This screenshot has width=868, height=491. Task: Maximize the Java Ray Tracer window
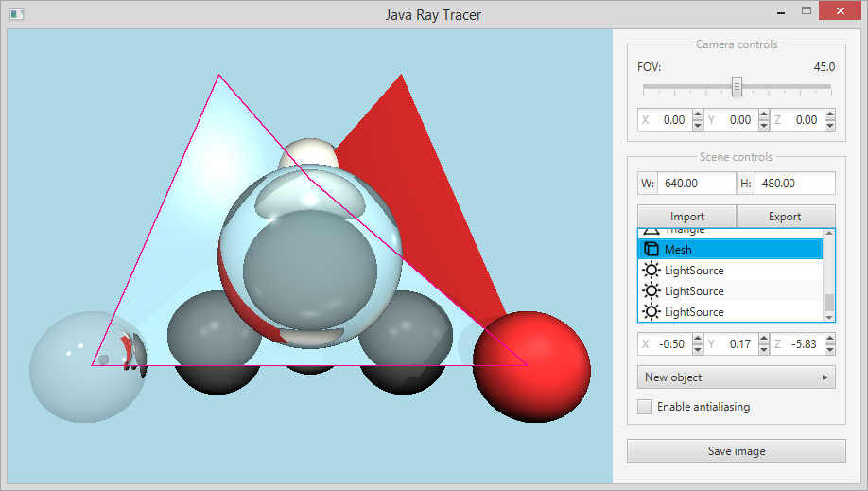pos(807,11)
